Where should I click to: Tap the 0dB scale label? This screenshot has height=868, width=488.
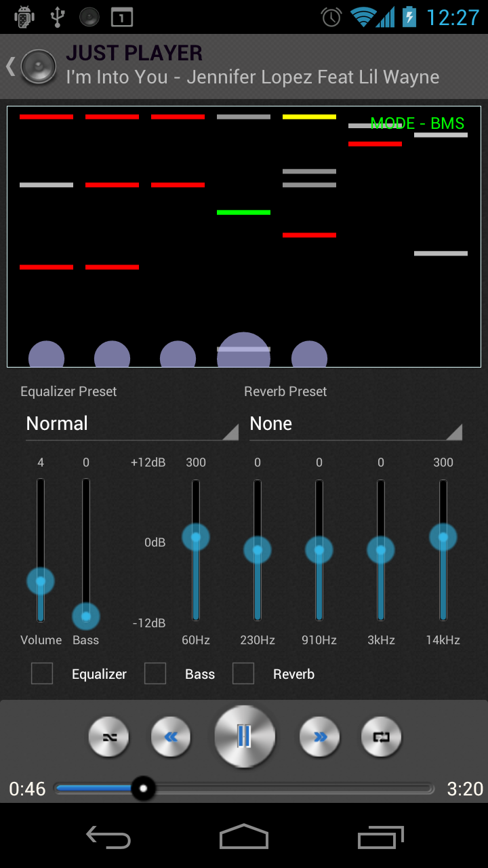tap(155, 542)
